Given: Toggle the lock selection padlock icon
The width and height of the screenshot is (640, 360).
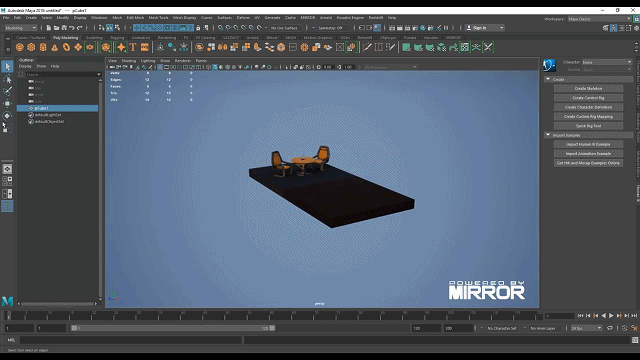Looking at the screenshot, I should (198, 28).
